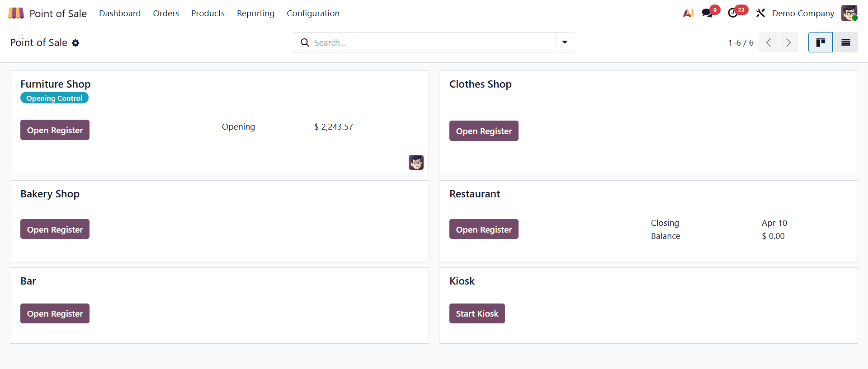Go to next page with right chevron

point(788,42)
